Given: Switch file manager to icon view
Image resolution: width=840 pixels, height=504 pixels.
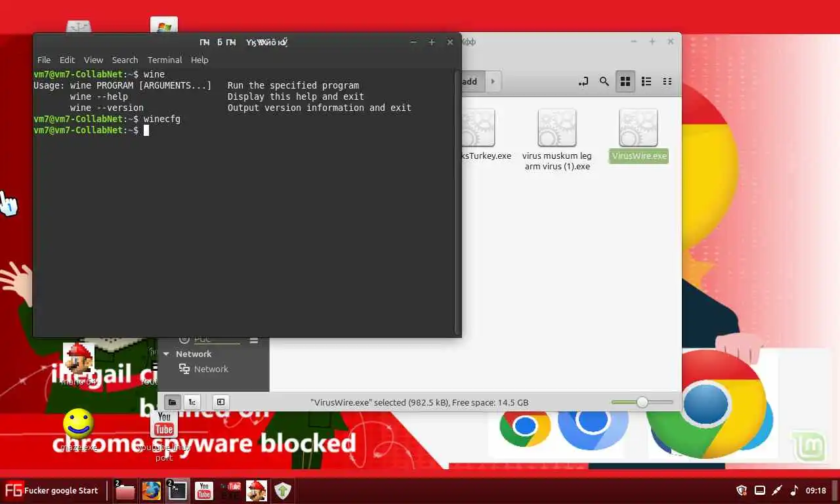Looking at the screenshot, I should tap(625, 81).
